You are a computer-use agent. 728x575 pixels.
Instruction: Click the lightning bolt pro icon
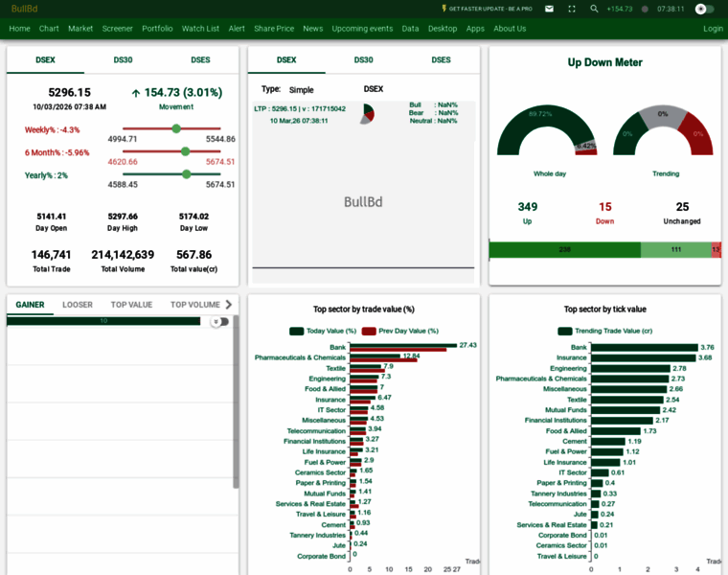coord(444,9)
